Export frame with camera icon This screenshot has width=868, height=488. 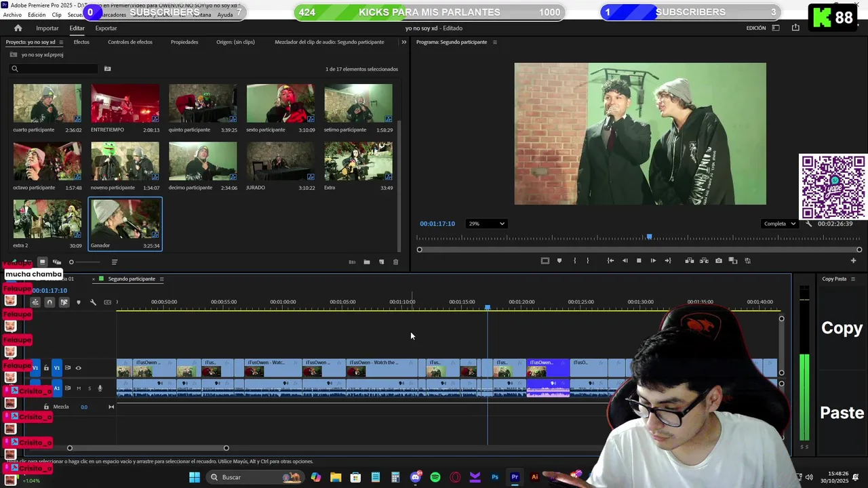(x=719, y=261)
